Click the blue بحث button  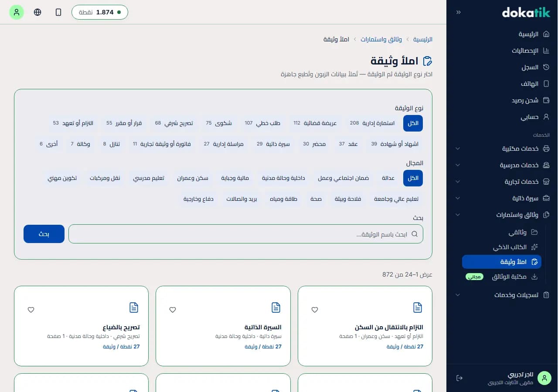pos(44,234)
